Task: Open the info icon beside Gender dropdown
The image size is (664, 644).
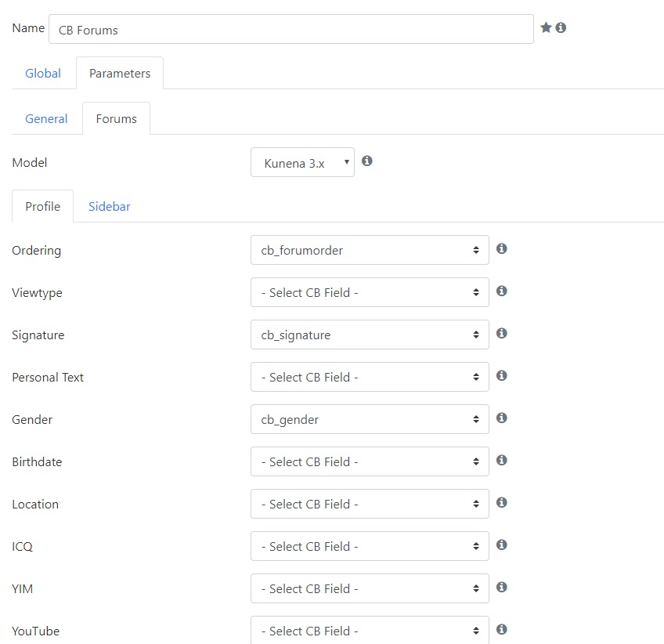Action: (x=501, y=418)
